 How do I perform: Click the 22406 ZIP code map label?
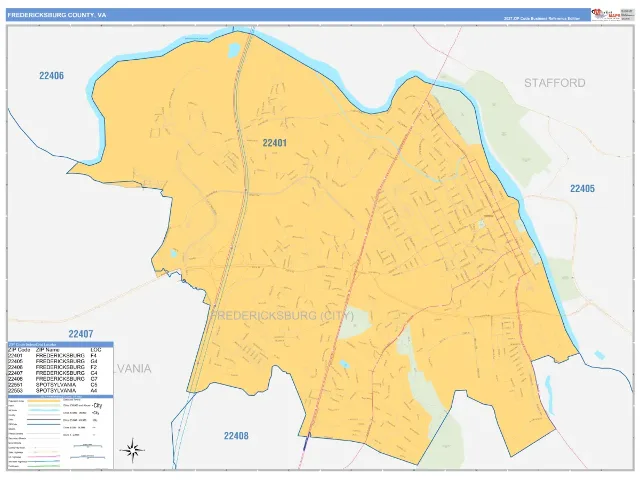pyautogui.click(x=51, y=76)
